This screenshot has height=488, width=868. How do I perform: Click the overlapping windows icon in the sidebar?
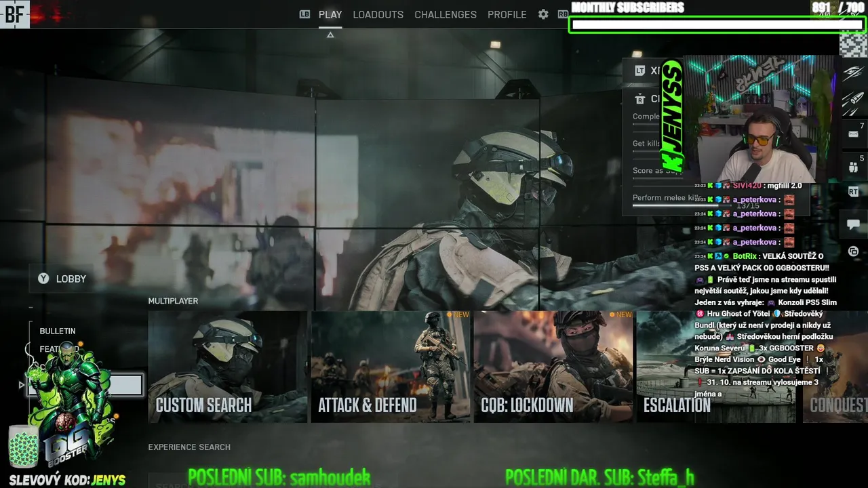853,251
